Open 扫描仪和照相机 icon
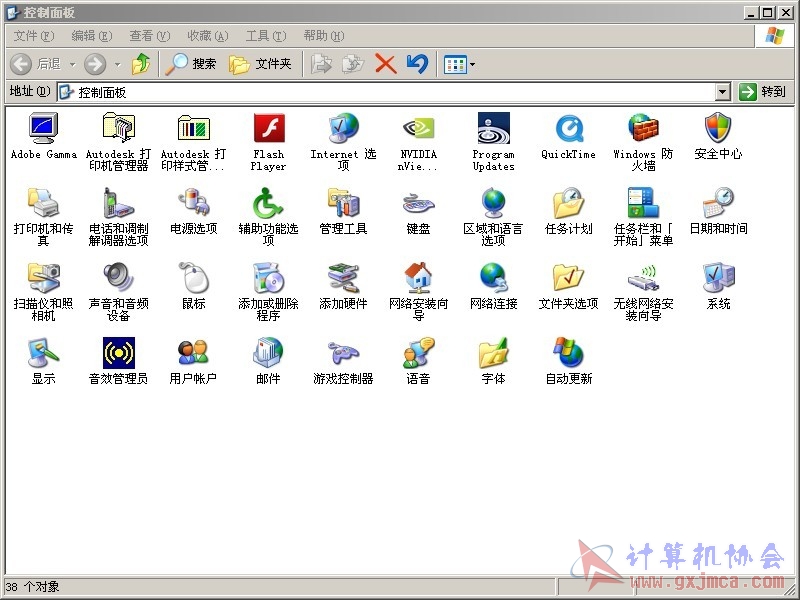Screen dimensions: 800x600 coord(43,278)
